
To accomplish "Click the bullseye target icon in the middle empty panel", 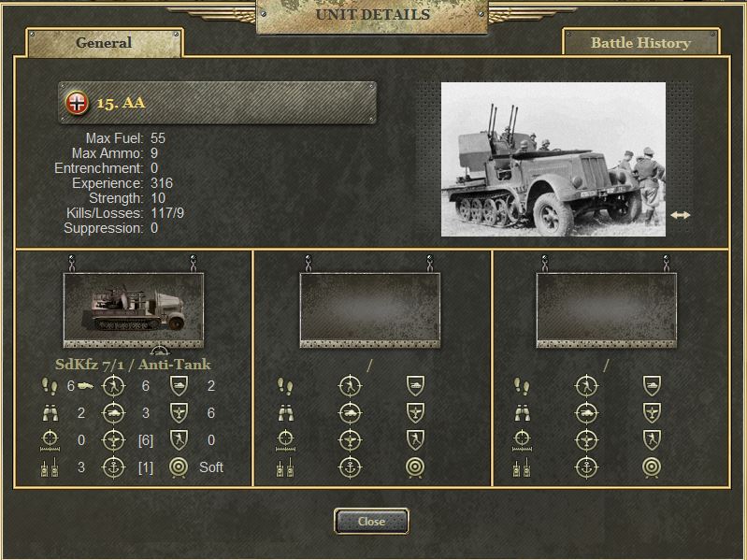I will click(415, 467).
